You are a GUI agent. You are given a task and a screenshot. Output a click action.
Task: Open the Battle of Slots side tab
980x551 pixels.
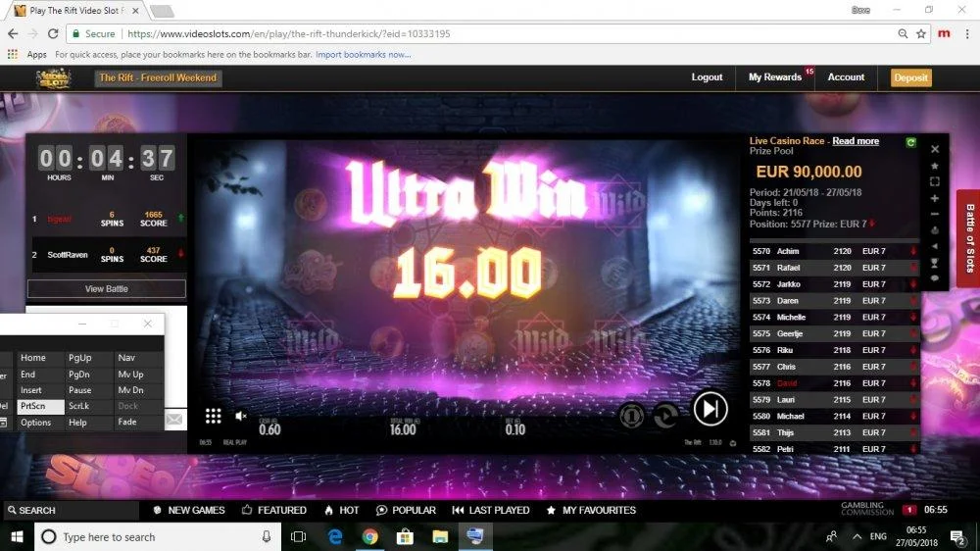969,238
